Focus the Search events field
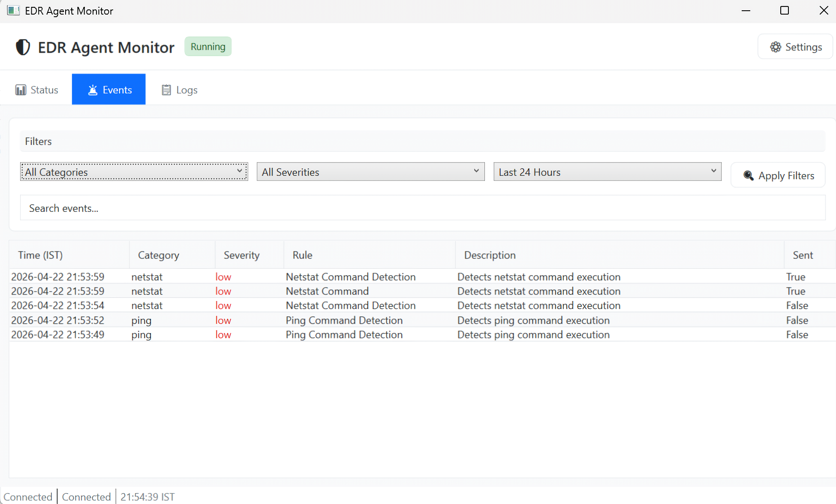The width and height of the screenshot is (836, 504). [423, 208]
